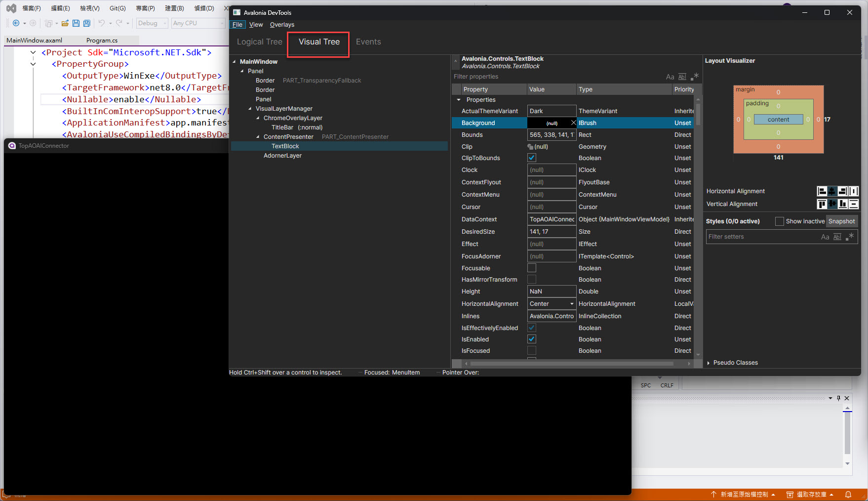Switch to Visual Tree tab
Screen dimensions: 868x501
point(319,42)
